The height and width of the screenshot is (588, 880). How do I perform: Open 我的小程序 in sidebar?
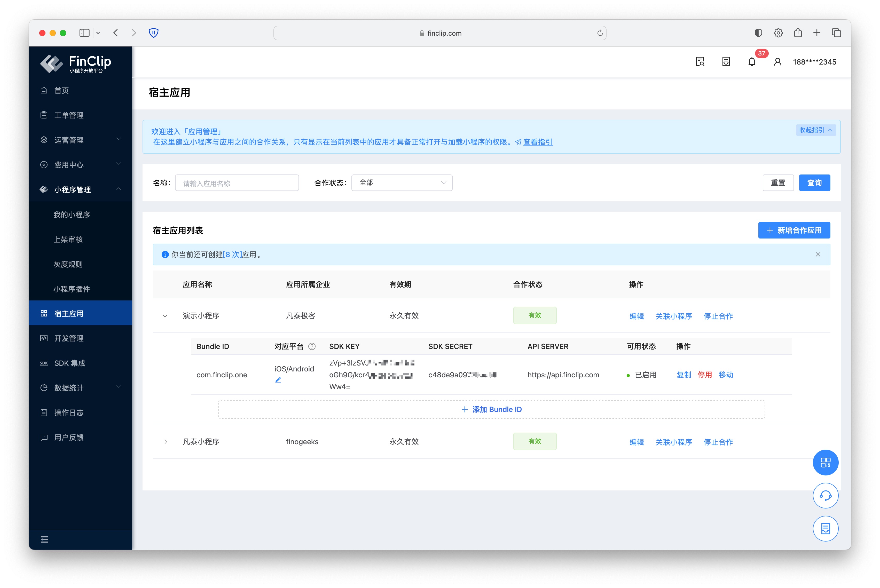coord(72,214)
